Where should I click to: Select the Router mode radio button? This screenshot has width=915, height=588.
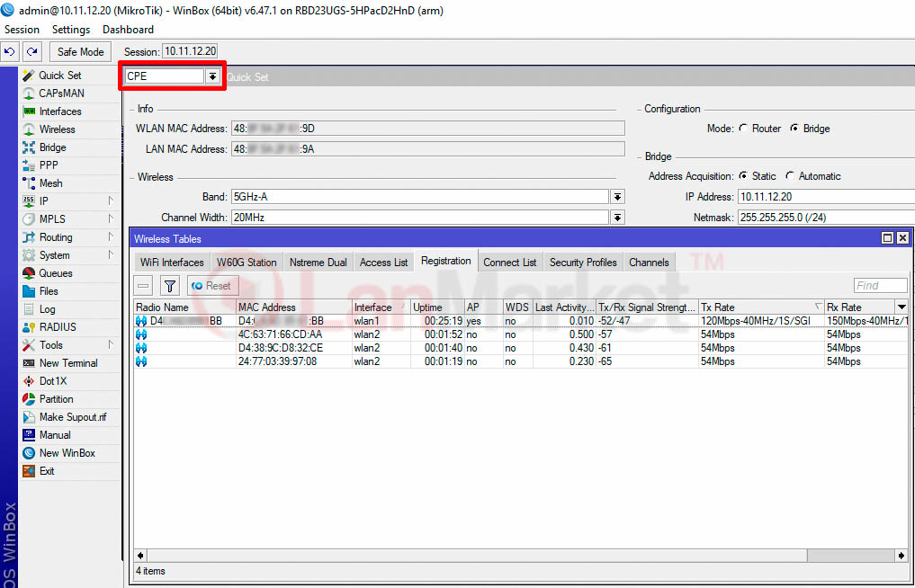pos(743,129)
